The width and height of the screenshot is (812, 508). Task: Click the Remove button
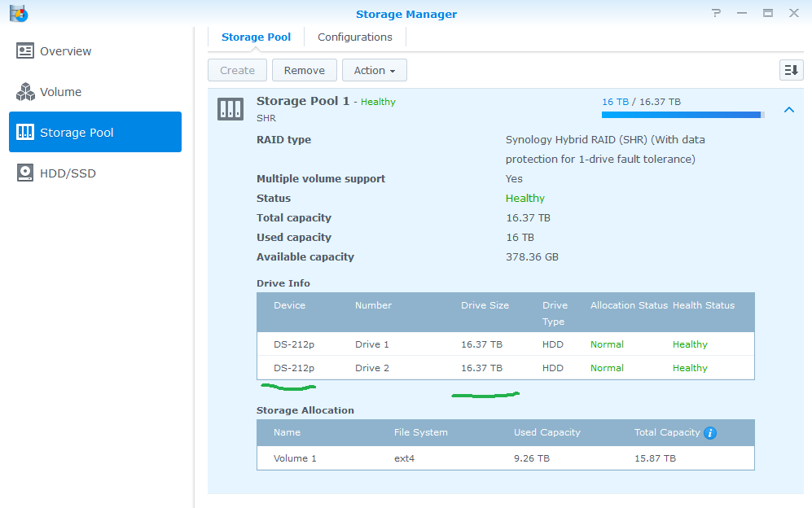(305, 70)
